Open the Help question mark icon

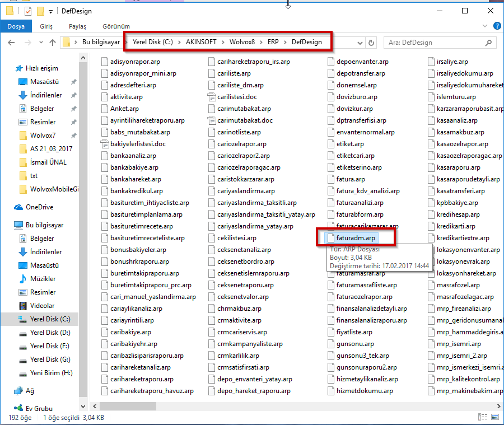[x=497, y=26]
